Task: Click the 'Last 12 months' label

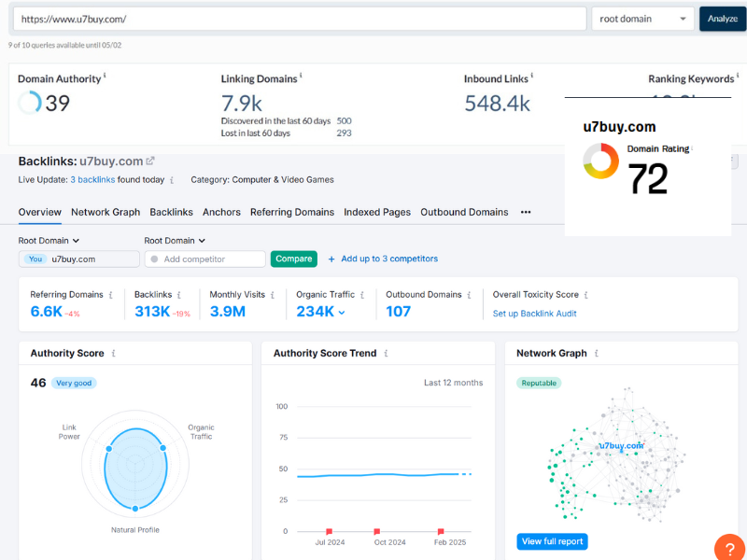Action: coord(453,383)
